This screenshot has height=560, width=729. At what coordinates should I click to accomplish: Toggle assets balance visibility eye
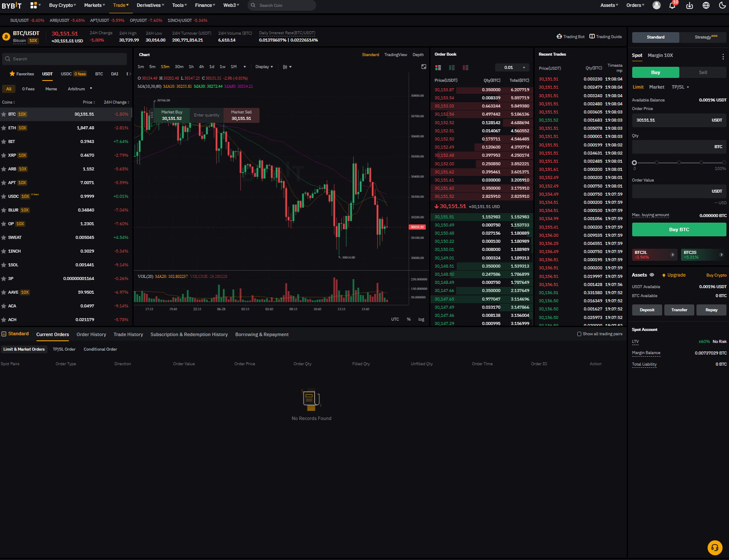click(x=652, y=275)
